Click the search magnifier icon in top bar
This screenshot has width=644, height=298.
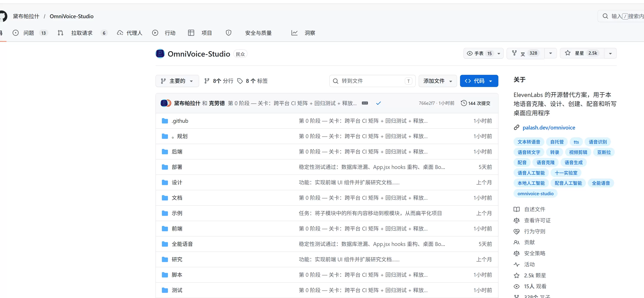[x=605, y=16]
